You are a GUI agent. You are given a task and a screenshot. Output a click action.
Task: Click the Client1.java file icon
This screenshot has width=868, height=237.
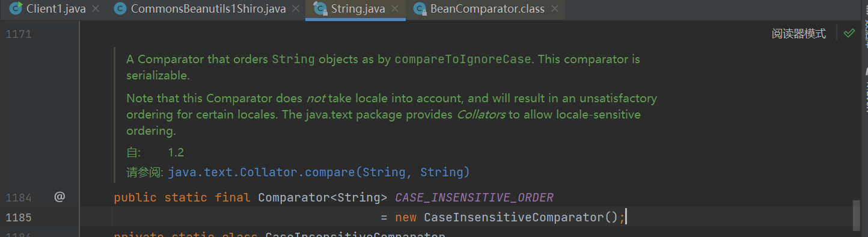click(x=16, y=9)
